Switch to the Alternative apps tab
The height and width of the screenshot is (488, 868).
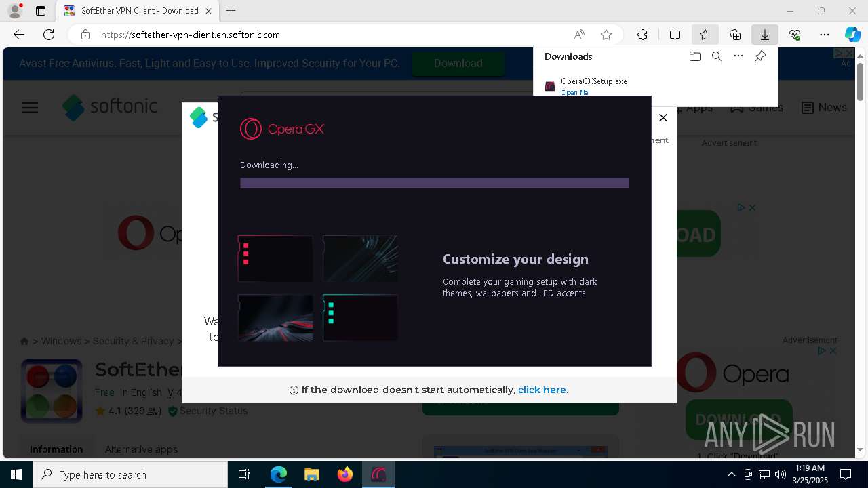coord(141,449)
